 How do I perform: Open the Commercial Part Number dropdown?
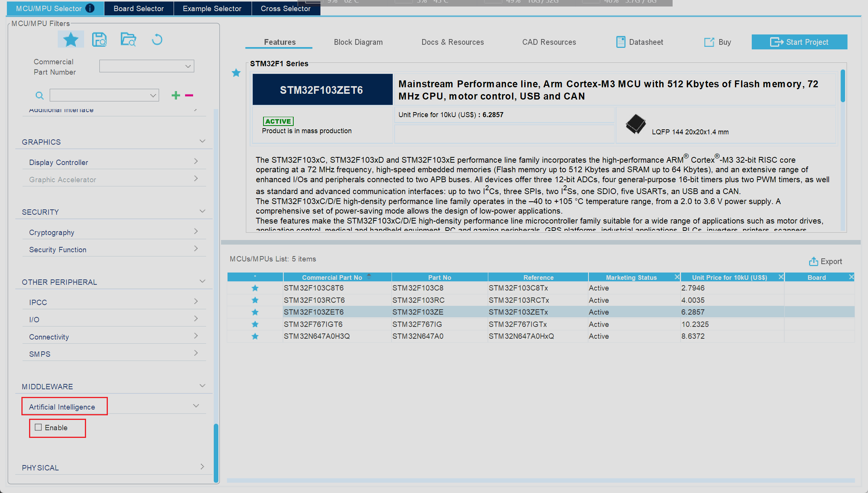(147, 66)
